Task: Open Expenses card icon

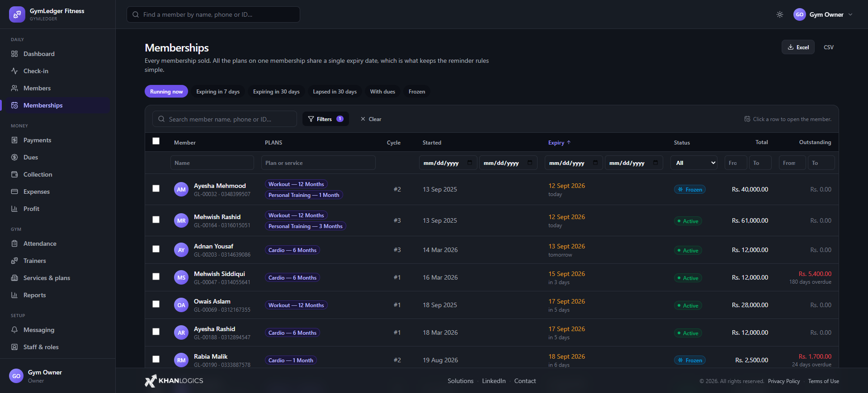Action: [x=14, y=192]
